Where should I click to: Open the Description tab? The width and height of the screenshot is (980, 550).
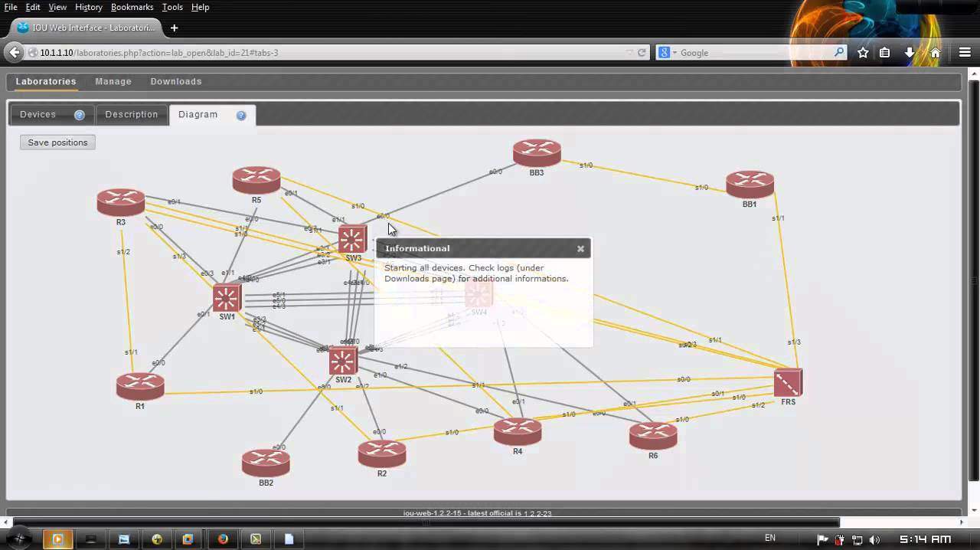131,114
